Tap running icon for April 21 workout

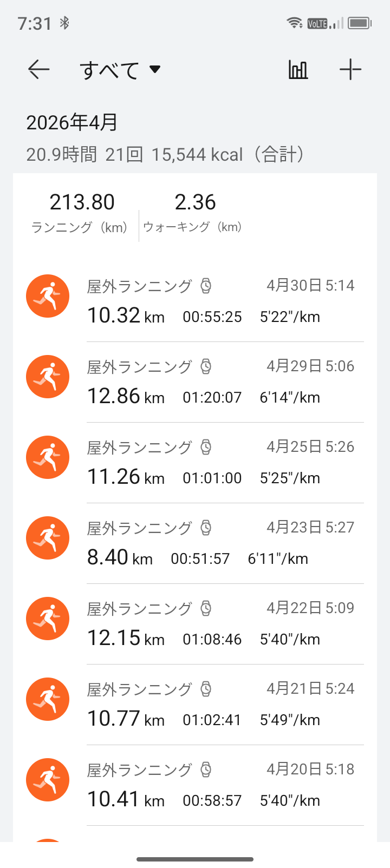click(x=48, y=699)
